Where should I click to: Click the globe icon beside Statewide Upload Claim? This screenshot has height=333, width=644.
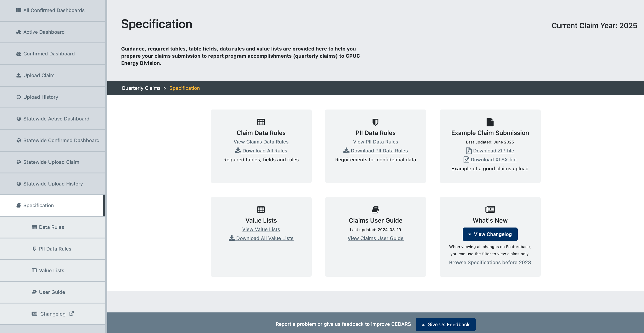(19, 162)
